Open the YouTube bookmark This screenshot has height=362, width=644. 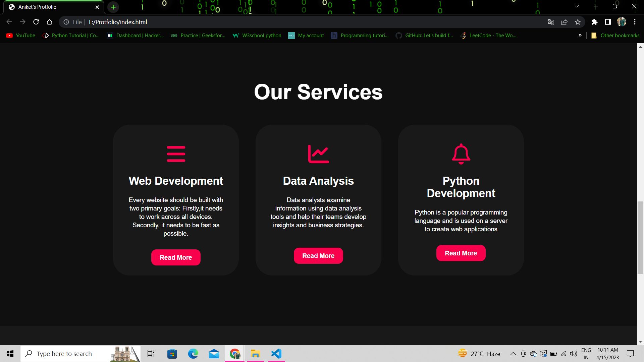tap(20, 35)
